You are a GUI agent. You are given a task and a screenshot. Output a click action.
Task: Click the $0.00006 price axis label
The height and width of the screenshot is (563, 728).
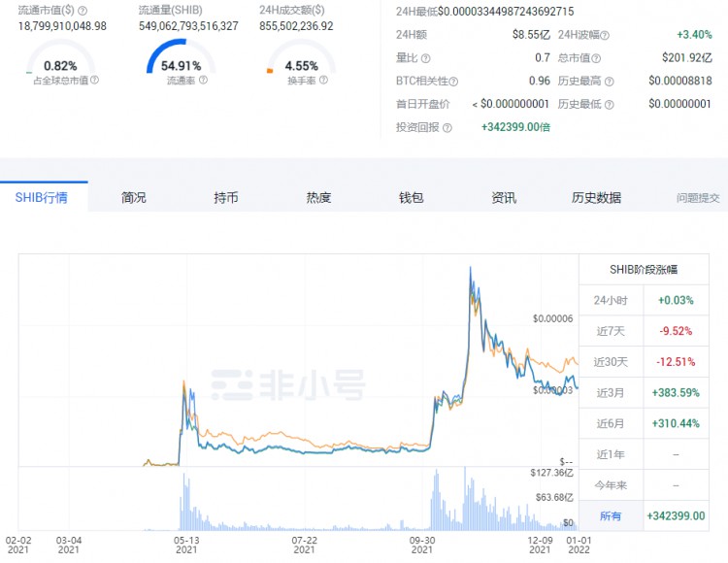(x=552, y=318)
